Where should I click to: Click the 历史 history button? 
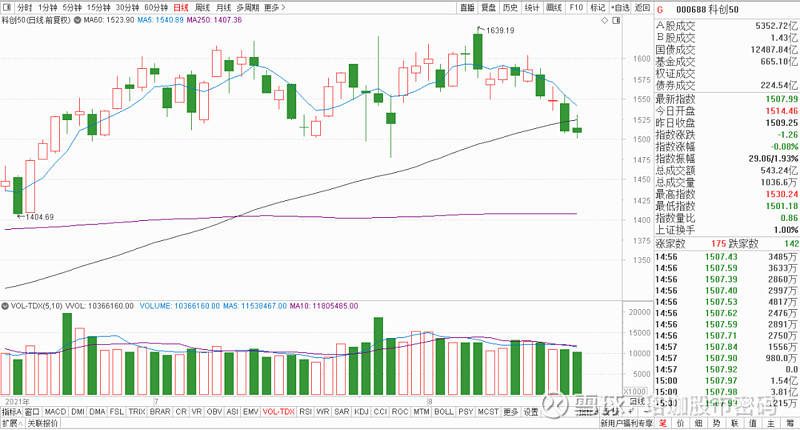pyautogui.click(x=510, y=7)
